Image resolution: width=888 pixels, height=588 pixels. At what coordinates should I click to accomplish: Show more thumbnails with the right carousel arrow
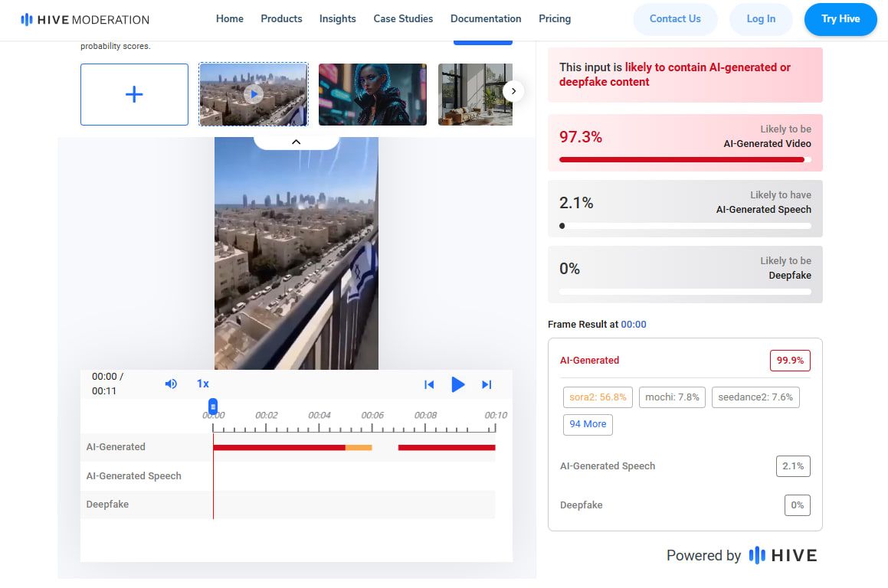tap(513, 90)
